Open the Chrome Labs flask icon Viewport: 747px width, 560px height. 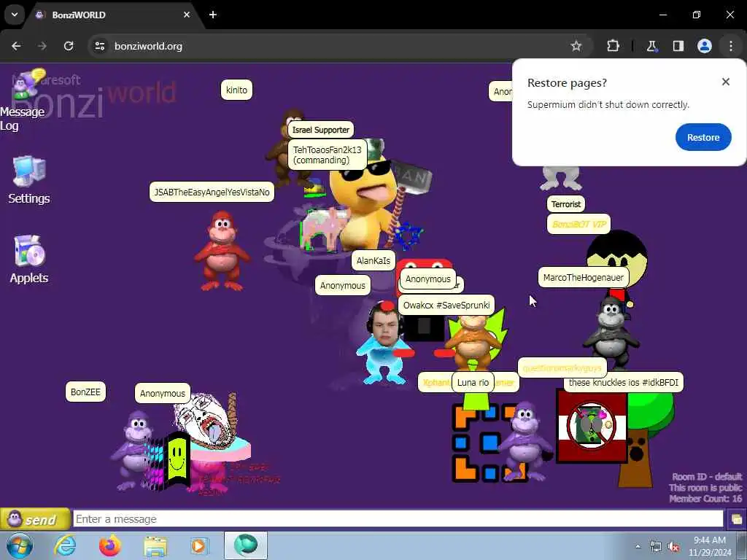(651, 46)
